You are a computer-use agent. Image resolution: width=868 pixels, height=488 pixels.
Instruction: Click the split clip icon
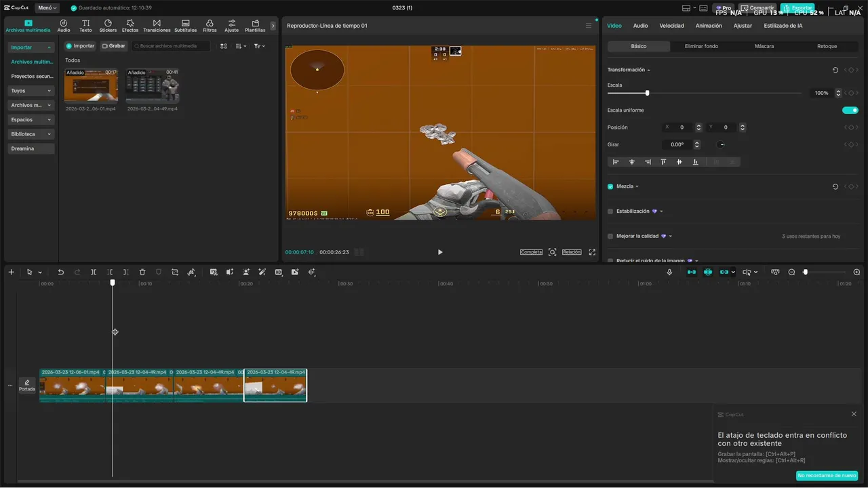tap(94, 272)
